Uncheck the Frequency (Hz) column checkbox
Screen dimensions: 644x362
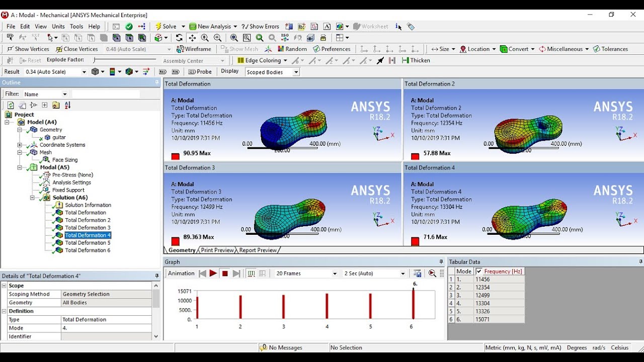pyautogui.click(x=479, y=271)
